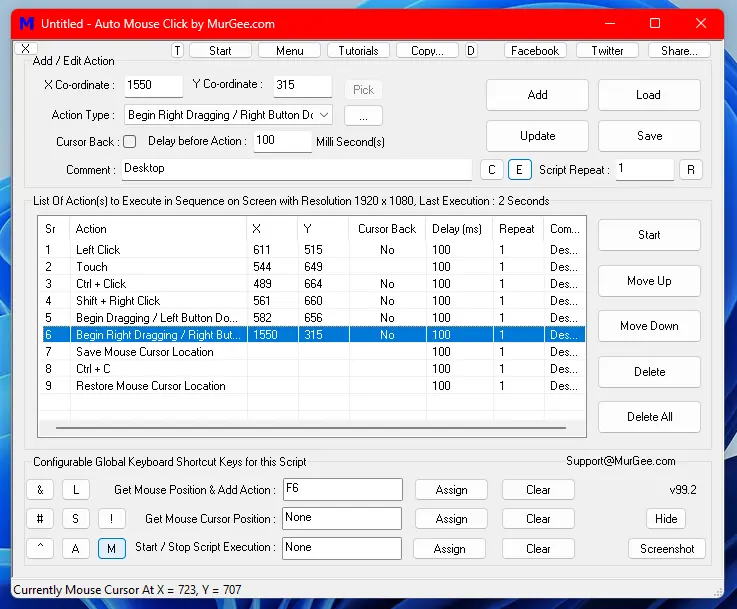Assign key for Start / Stop Script Execution
The image size is (737, 609).
click(449, 548)
